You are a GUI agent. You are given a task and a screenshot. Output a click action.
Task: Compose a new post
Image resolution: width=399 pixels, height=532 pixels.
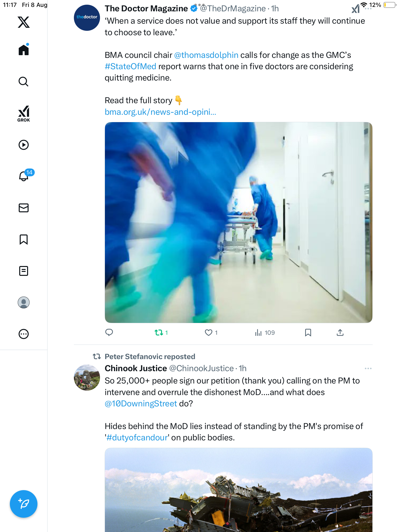tap(24, 504)
